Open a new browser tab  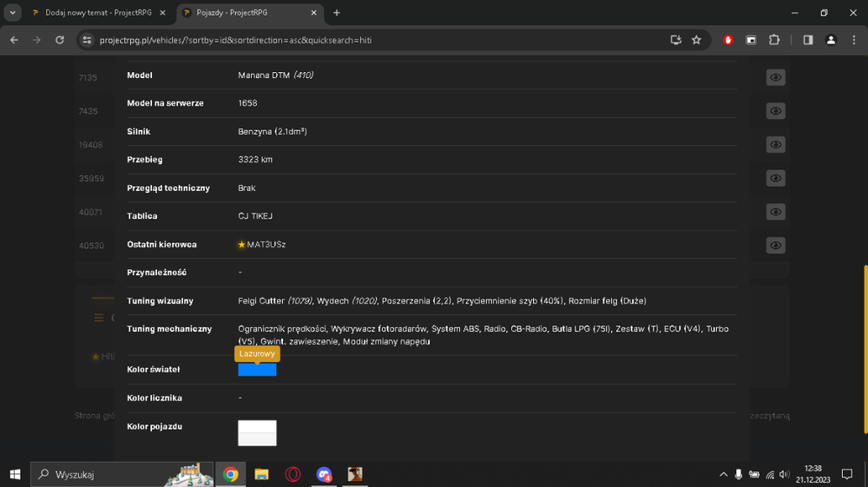(x=337, y=13)
